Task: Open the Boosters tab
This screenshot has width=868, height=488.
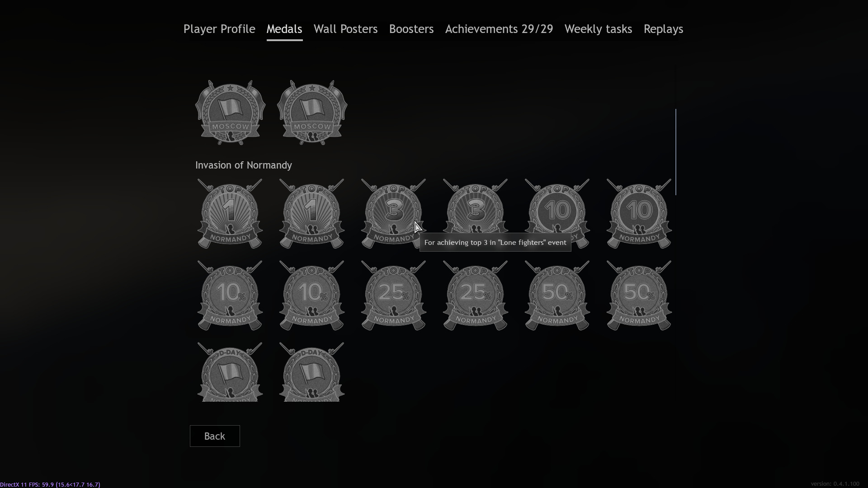Action: pyautogui.click(x=411, y=29)
